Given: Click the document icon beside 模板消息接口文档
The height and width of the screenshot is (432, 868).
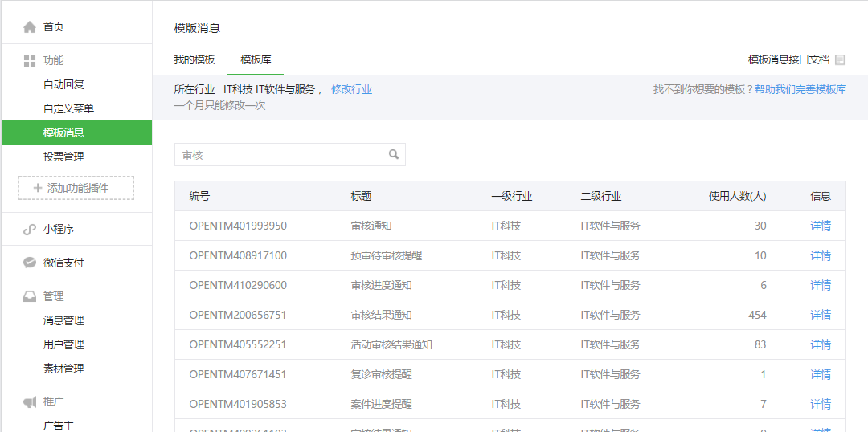Looking at the screenshot, I should pos(841,59).
